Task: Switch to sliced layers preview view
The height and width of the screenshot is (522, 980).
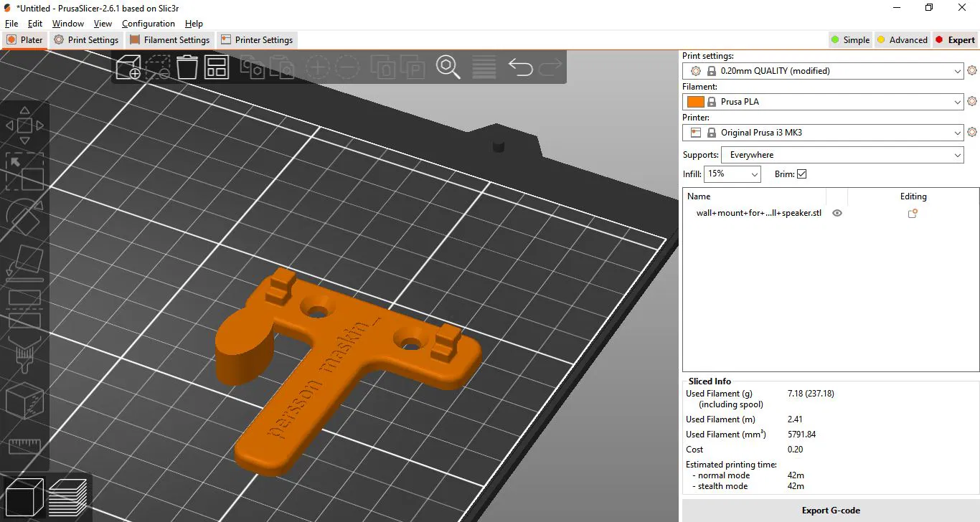Action: pos(67,497)
